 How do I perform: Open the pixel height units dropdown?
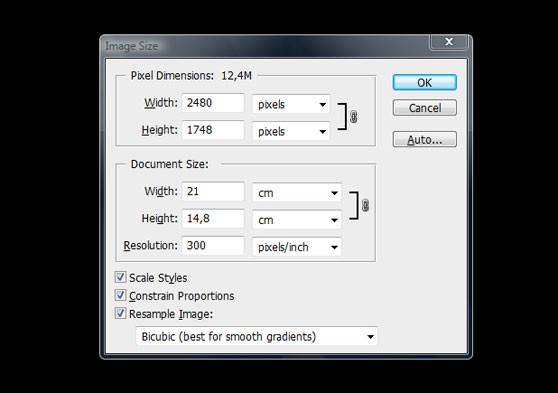tap(291, 131)
